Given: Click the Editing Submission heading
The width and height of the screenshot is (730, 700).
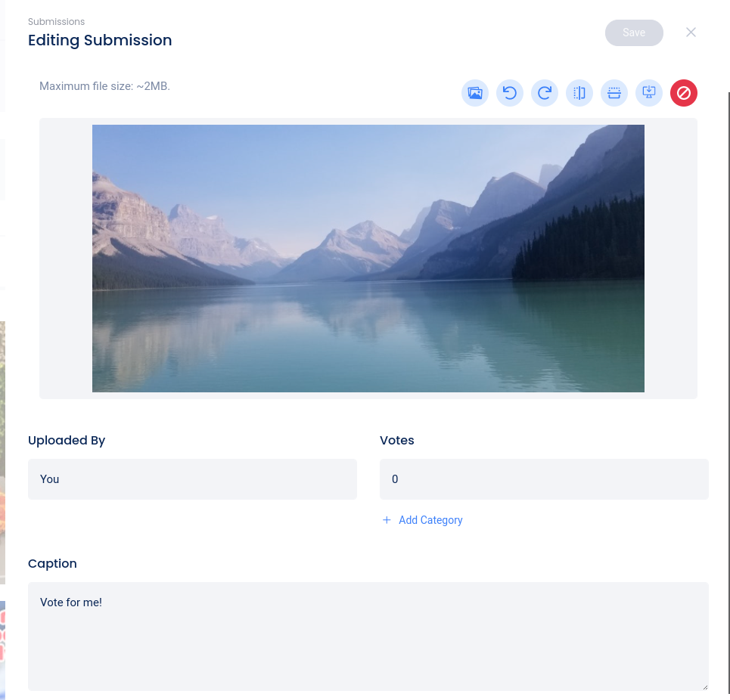Looking at the screenshot, I should pyautogui.click(x=100, y=41).
